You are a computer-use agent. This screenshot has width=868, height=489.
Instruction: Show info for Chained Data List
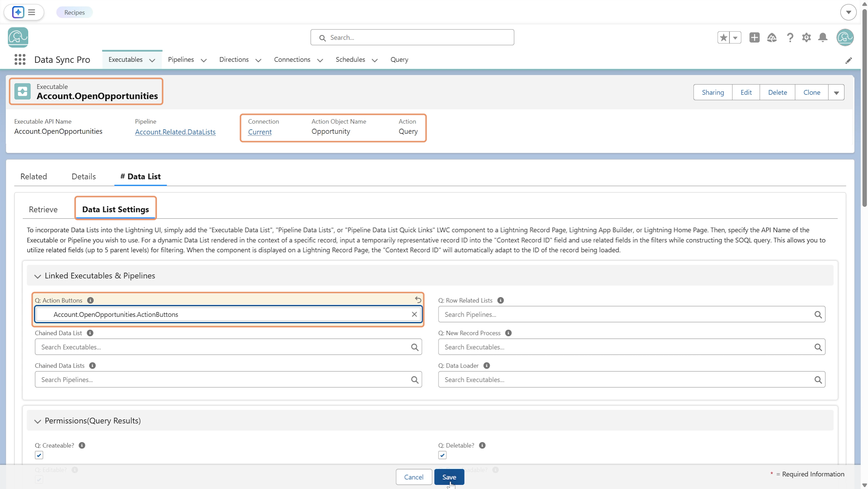click(90, 333)
